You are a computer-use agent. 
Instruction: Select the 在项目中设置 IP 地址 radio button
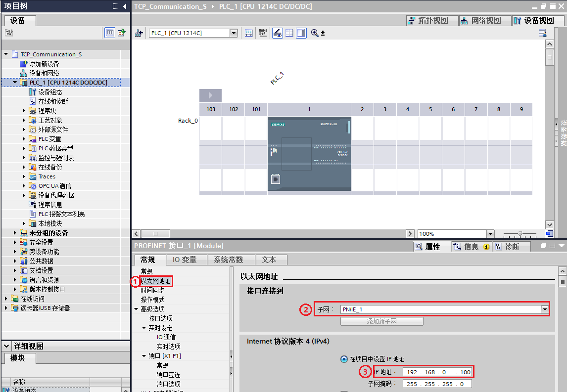[x=344, y=359]
